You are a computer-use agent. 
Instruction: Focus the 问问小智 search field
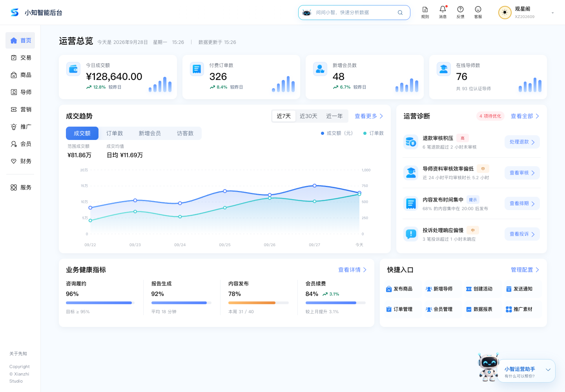coord(354,13)
